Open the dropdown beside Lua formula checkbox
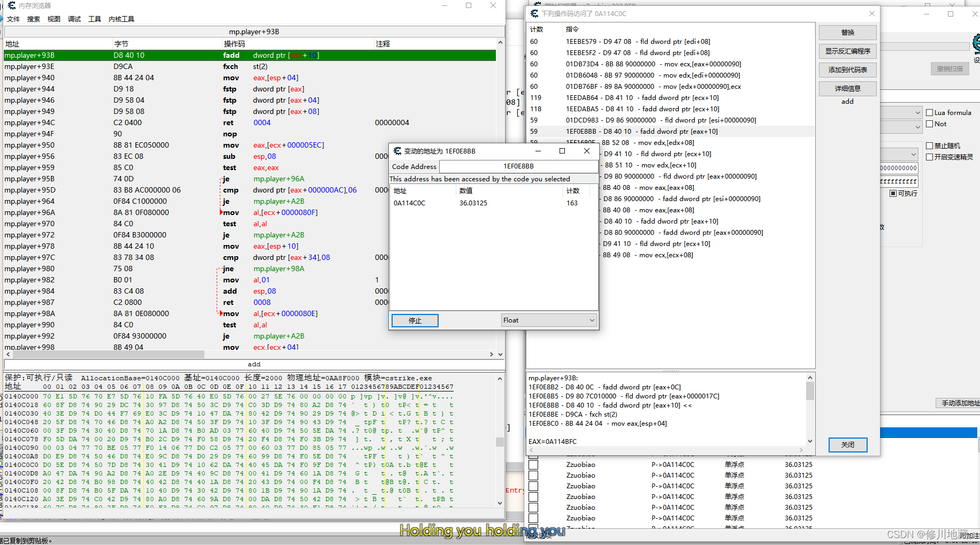Viewport: 980px width, 545px height. point(917,113)
